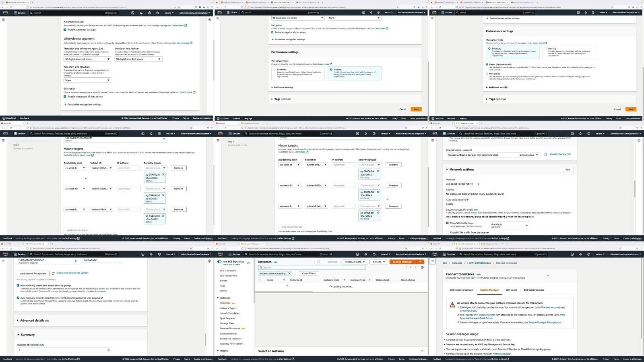This screenshot has width=644, height=362.
Task: Switch to SSH client tab
Action: coord(511,290)
